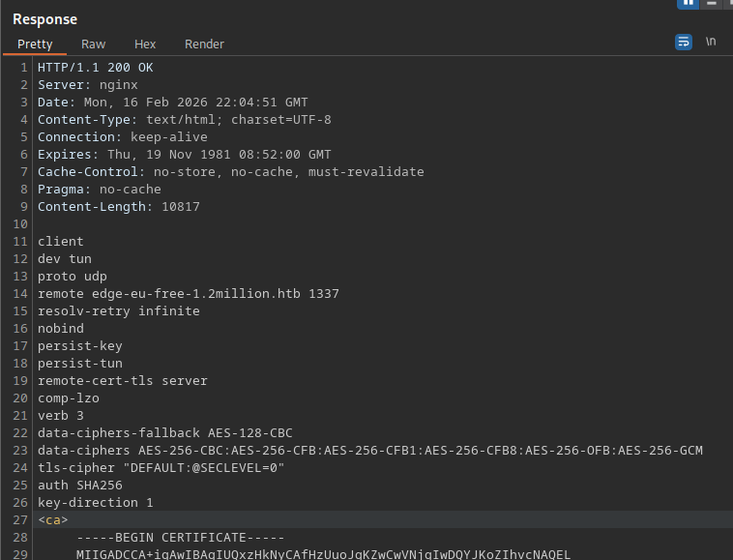The width and height of the screenshot is (733, 560).
Task: Click line number 14 in the gutter
Action: tap(21, 294)
